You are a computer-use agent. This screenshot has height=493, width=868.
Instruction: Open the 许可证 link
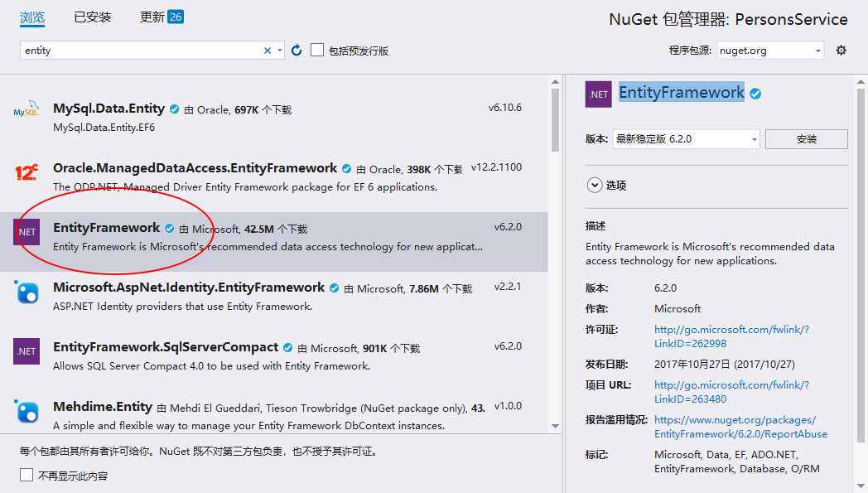731,336
